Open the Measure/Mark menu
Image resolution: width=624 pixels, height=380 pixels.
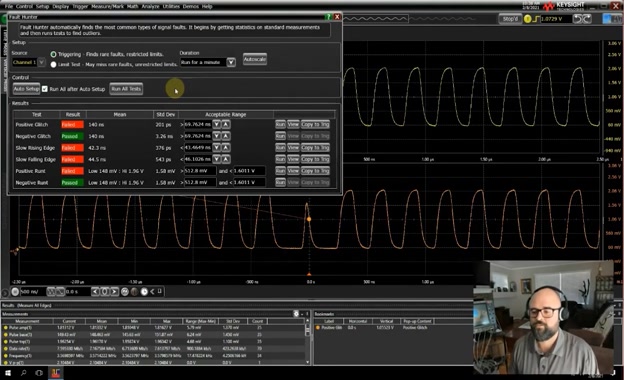(107, 6)
